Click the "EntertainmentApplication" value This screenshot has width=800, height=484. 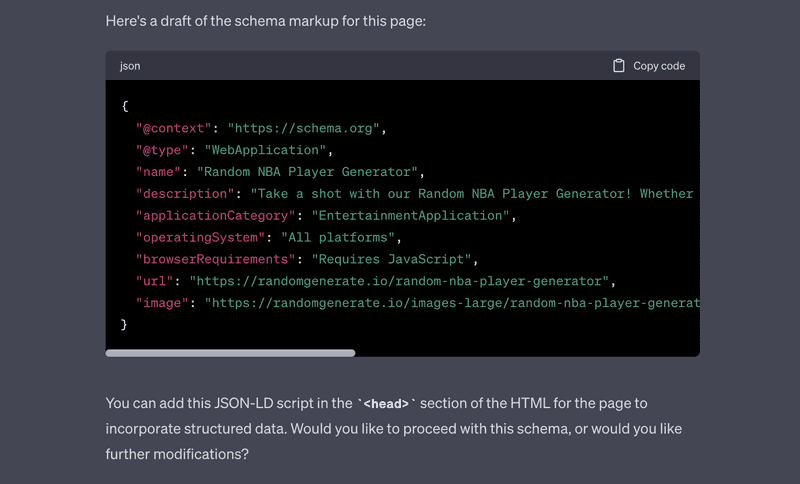(411, 216)
